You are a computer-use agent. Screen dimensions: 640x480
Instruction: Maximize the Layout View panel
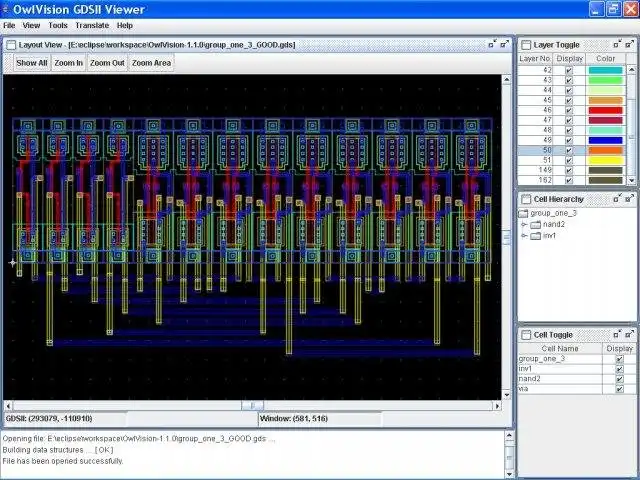[504, 44]
